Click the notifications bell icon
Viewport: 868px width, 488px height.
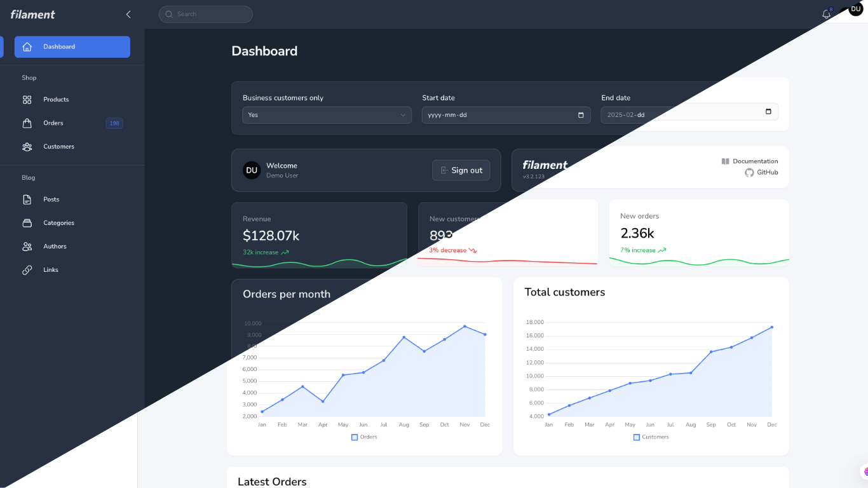[826, 14]
